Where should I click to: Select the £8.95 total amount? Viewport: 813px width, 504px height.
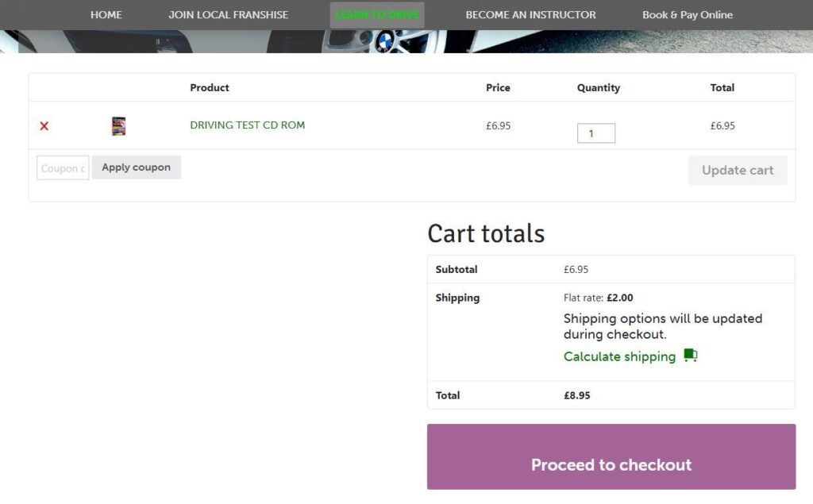577,395
